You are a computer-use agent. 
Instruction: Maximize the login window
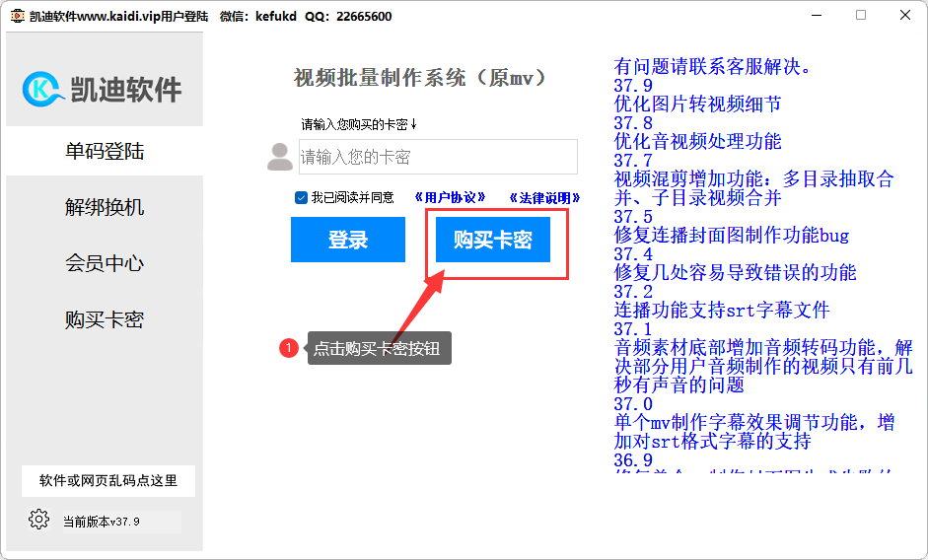[x=861, y=16]
